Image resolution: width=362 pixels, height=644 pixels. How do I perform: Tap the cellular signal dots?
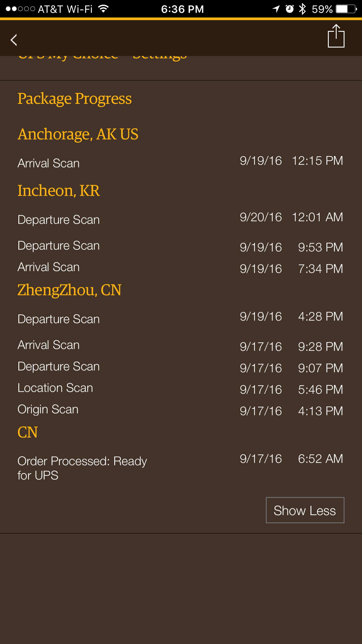20,9
